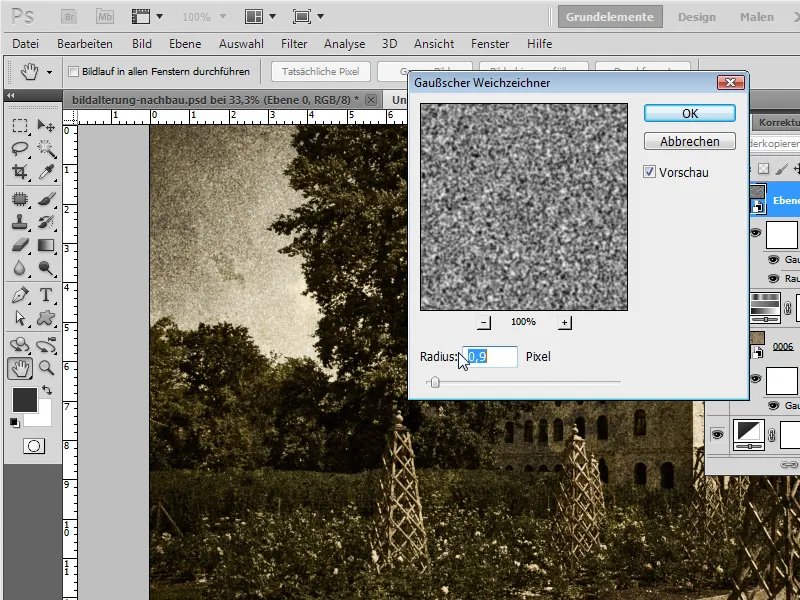
Task: Select the Custom Shape tool
Action: pos(46,318)
